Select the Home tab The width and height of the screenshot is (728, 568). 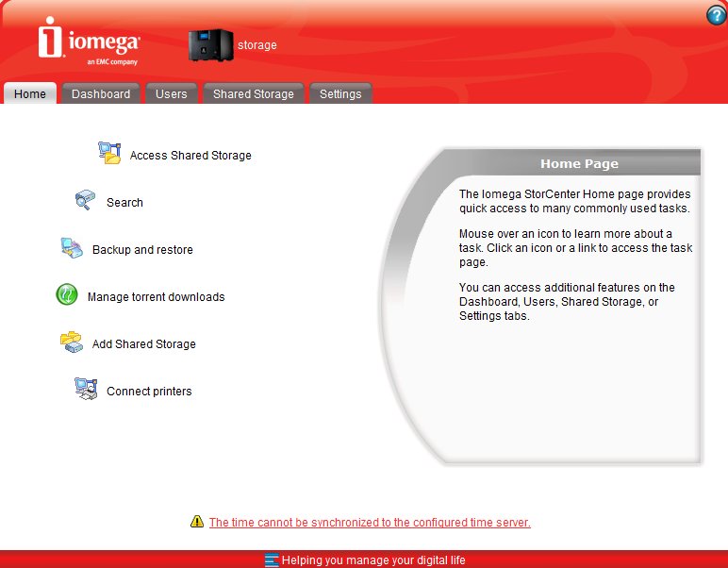(x=30, y=93)
